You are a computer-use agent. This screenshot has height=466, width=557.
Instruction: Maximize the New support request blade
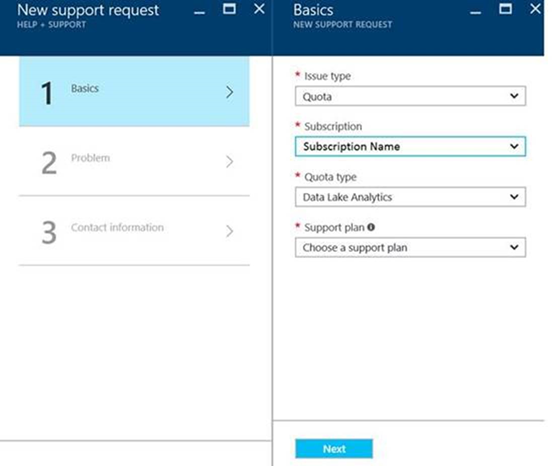point(229,9)
